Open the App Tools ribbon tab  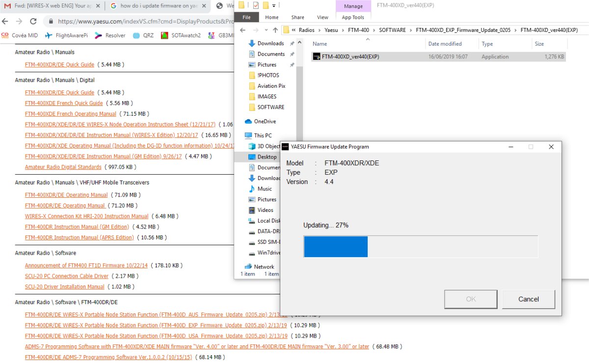[353, 17]
